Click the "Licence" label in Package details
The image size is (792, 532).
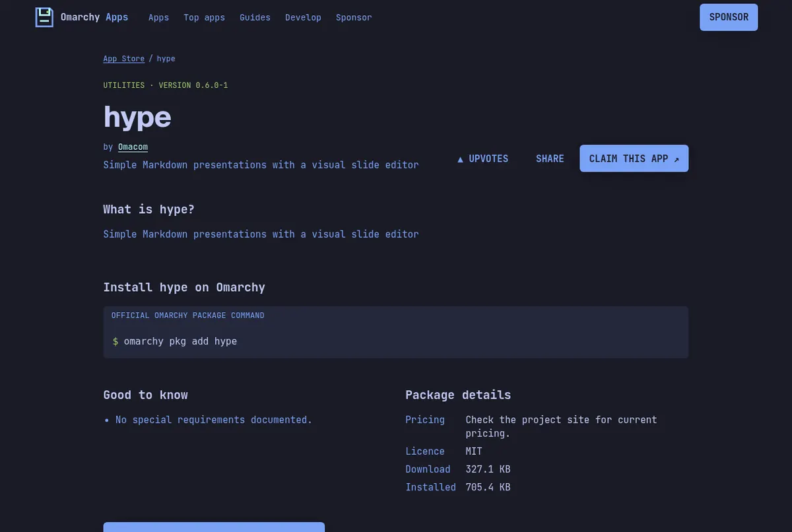point(425,451)
